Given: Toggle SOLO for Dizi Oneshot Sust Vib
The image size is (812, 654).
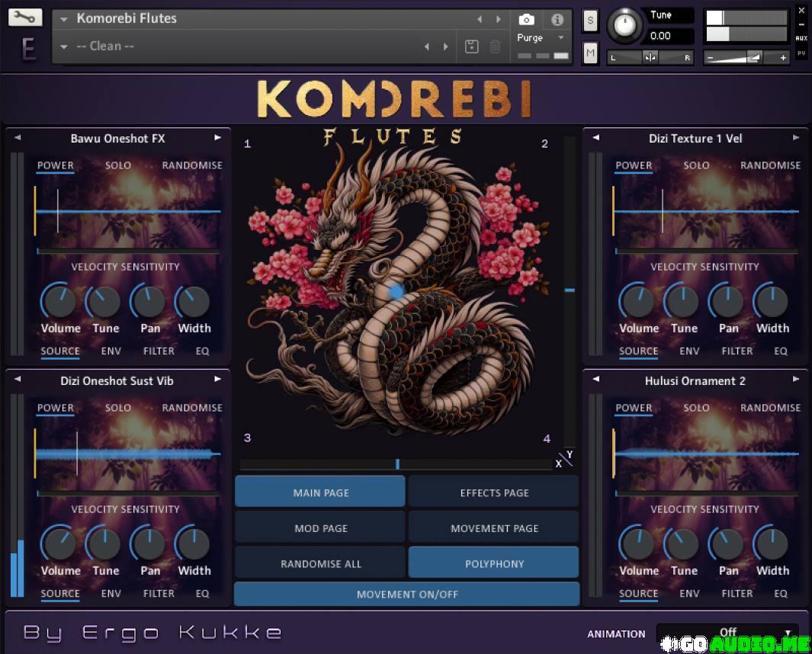Looking at the screenshot, I should coord(118,408).
